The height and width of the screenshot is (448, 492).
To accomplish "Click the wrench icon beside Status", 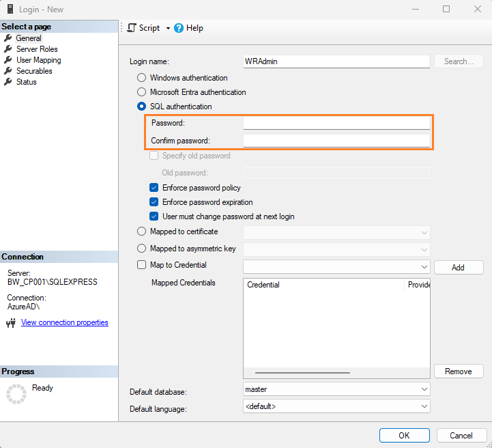I will coord(8,82).
